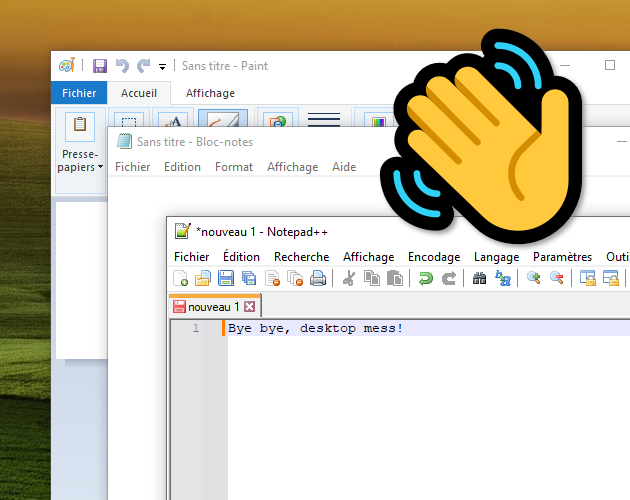Click Save All icon in Notepad++ toolbar
This screenshot has height=500, width=630.
[249, 278]
